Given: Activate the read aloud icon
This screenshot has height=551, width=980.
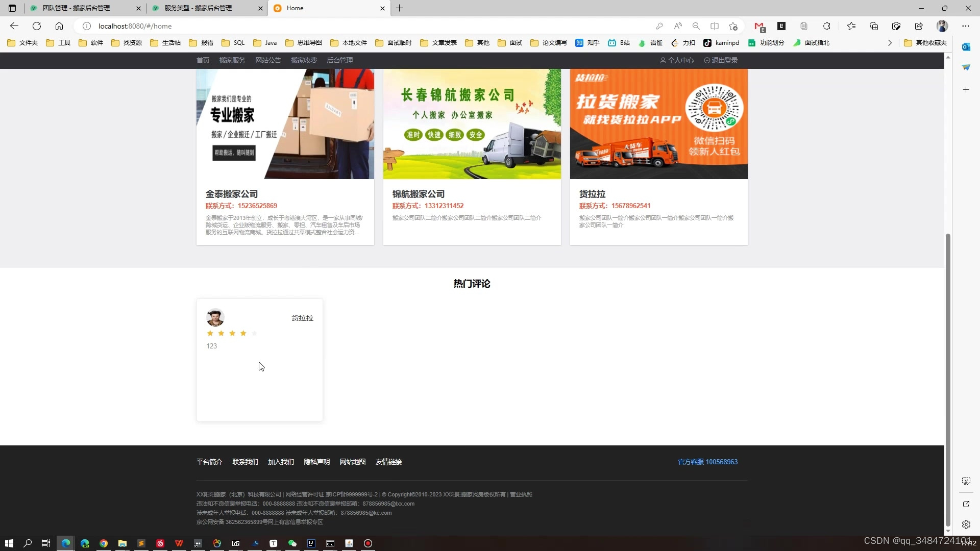Looking at the screenshot, I should click(x=678, y=26).
